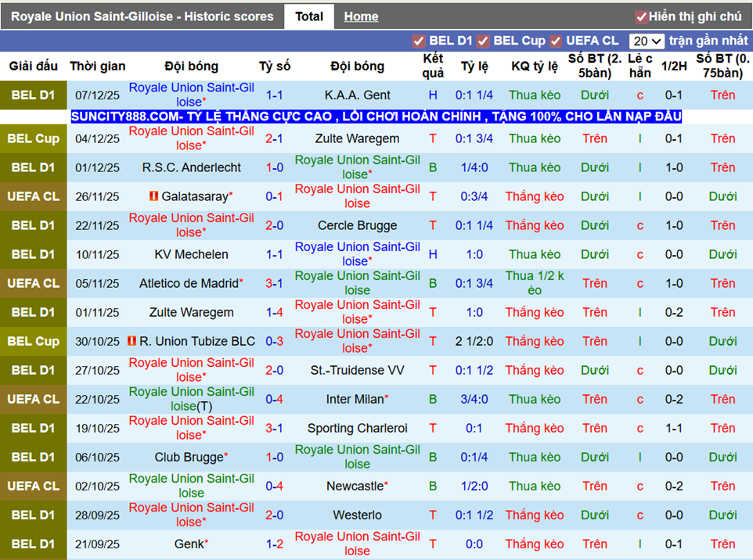Click result H on KV Mechelen row
The width and height of the screenshot is (753, 560).
[433, 254]
